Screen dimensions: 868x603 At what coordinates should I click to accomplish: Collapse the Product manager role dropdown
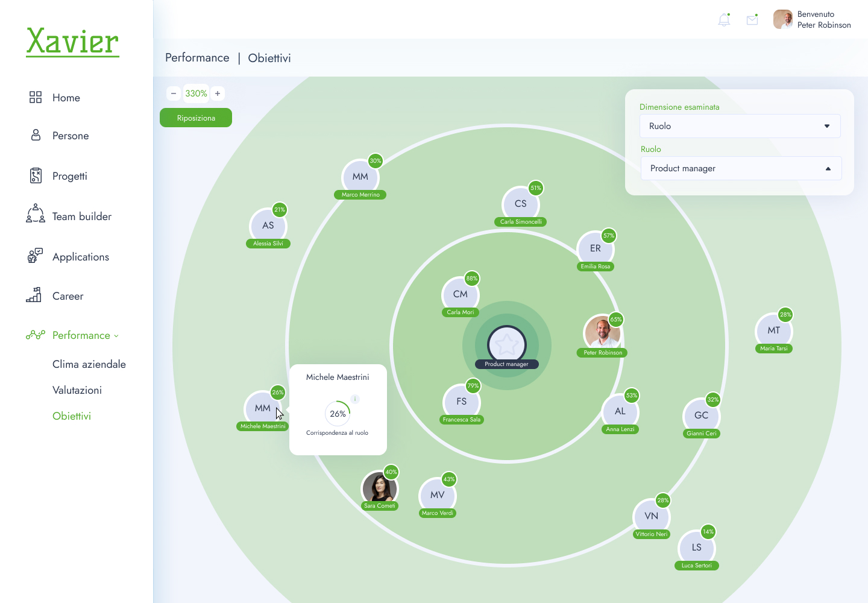741,168
